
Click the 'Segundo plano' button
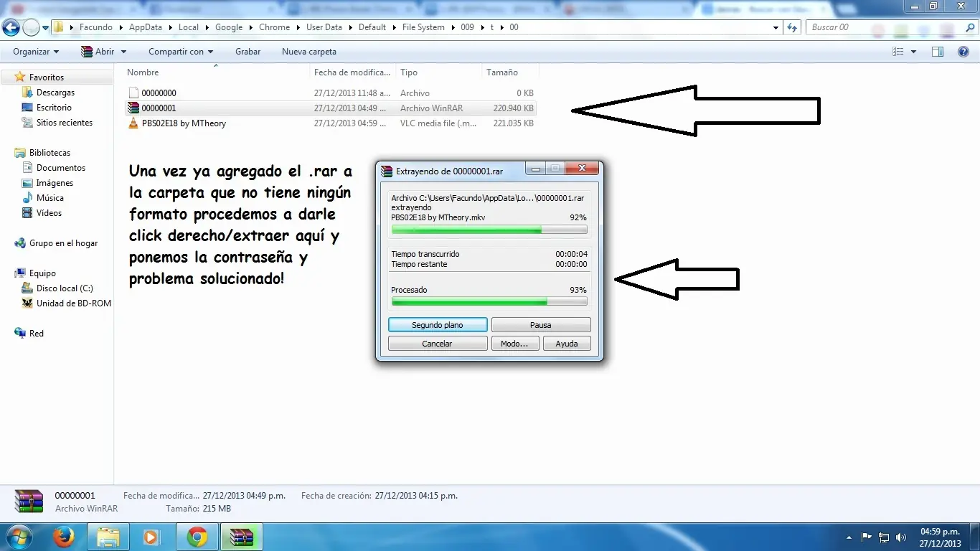click(x=438, y=325)
